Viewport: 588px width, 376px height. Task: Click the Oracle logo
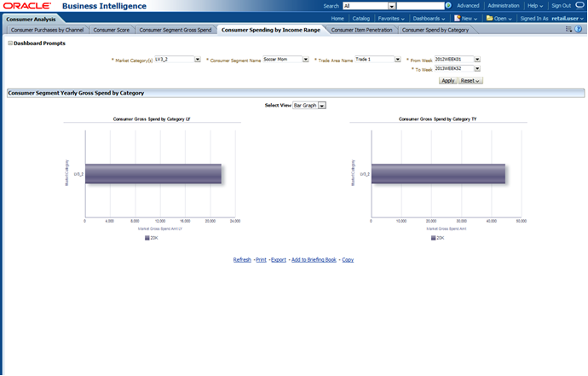point(27,6)
